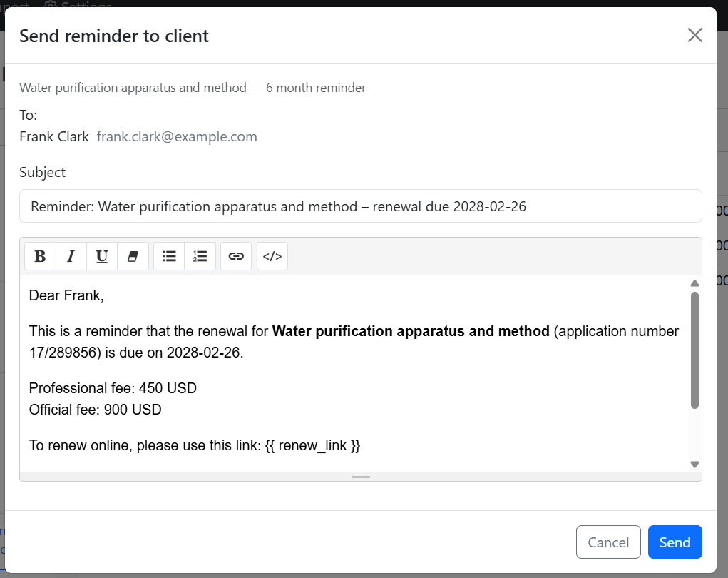Click the editor scrollbar up arrow
Image resolution: width=728 pixels, height=578 pixels.
pyautogui.click(x=695, y=284)
